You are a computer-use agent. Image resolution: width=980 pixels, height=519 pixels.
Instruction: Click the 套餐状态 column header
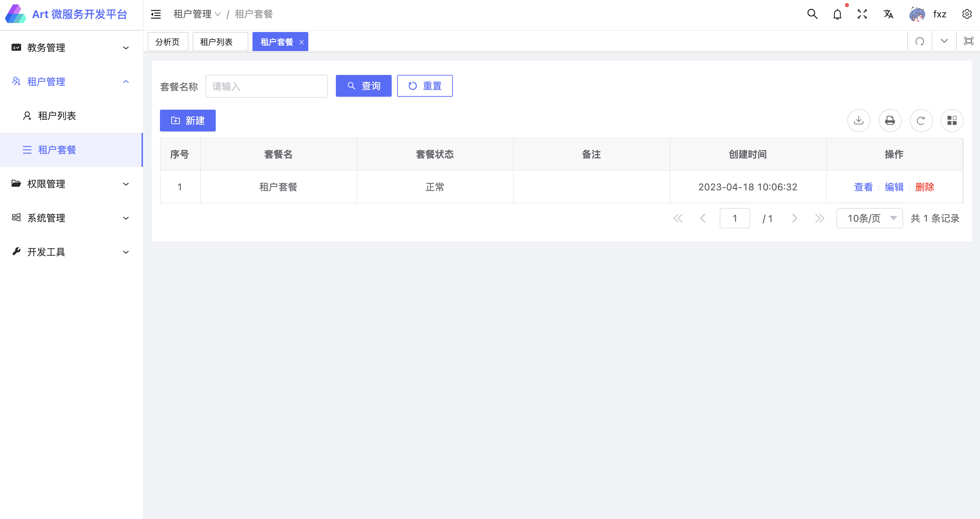coord(435,154)
